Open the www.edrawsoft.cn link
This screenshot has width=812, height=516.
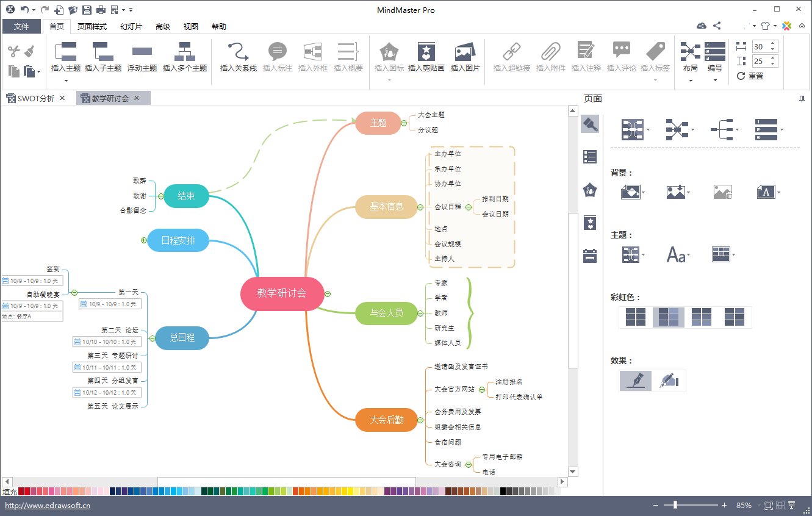[x=48, y=506]
